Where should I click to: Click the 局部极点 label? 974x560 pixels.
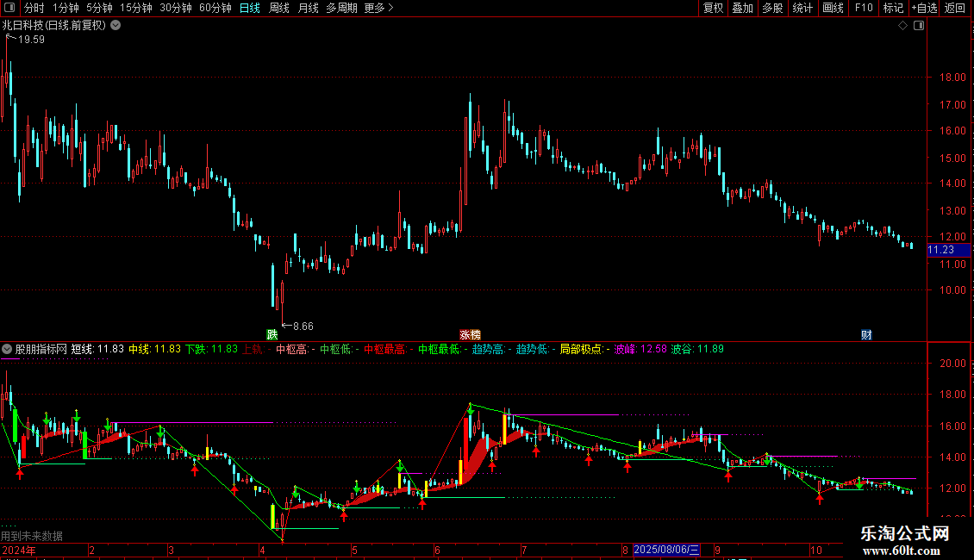pyautogui.click(x=581, y=349)
